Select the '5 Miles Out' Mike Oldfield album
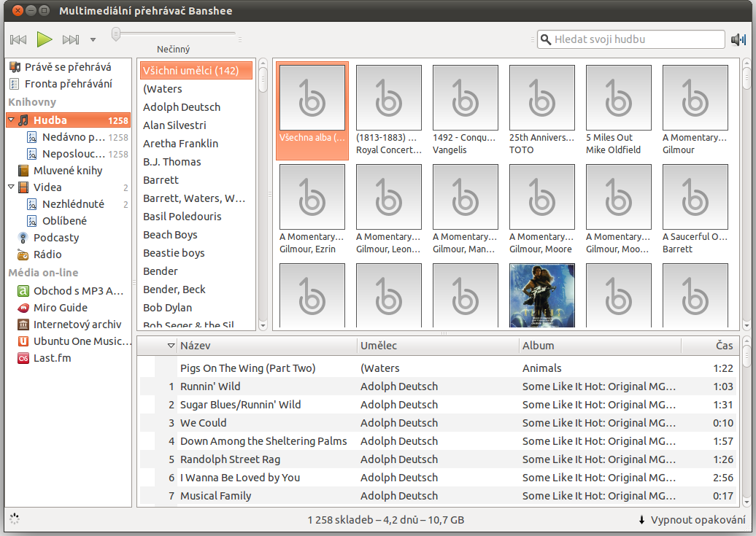 (619, 110)
